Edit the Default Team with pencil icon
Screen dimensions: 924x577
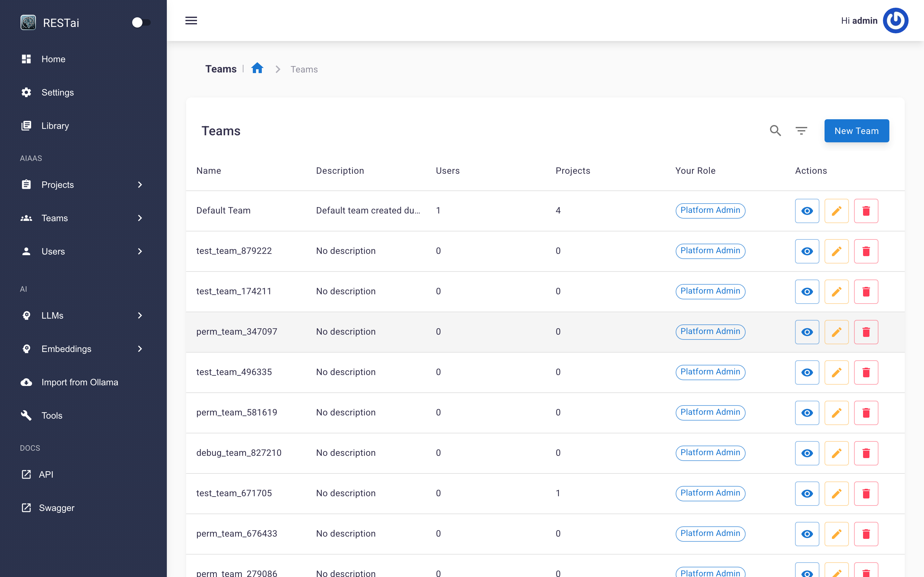click(x=836, y=211)
